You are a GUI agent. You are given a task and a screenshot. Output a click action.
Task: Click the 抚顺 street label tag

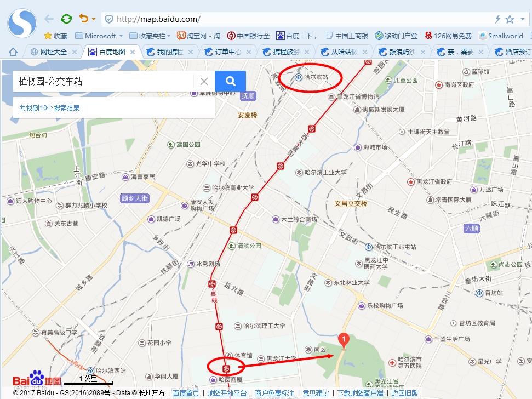tap(248, 96)
